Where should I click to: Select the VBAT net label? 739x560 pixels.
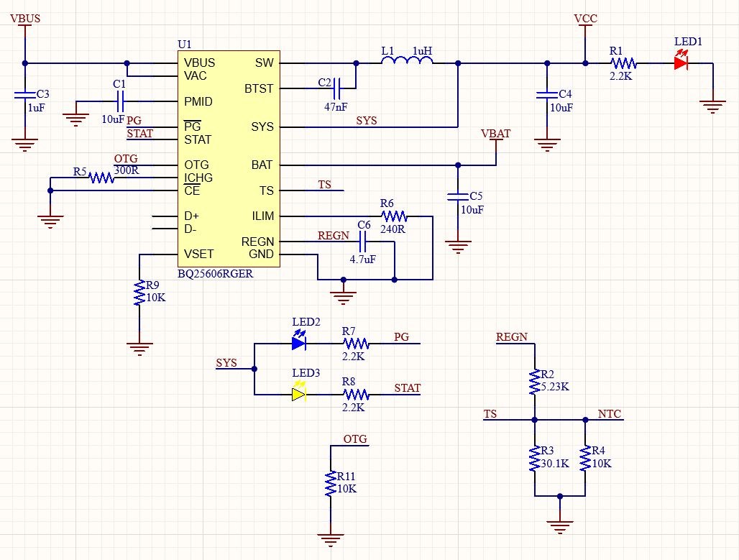[496, 134]
